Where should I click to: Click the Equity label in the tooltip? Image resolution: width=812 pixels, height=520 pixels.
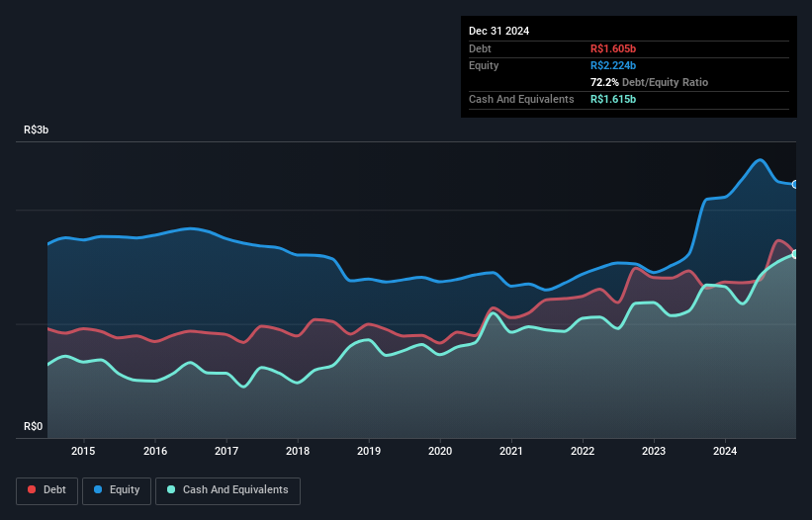tap(484, 65)
